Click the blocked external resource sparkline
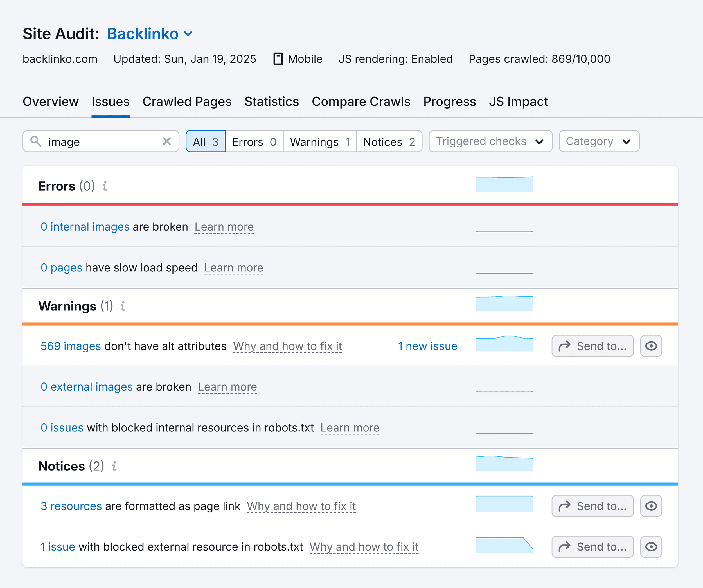Image resolution: width=703 pixels, height=588 pixels. coord(504,545)
